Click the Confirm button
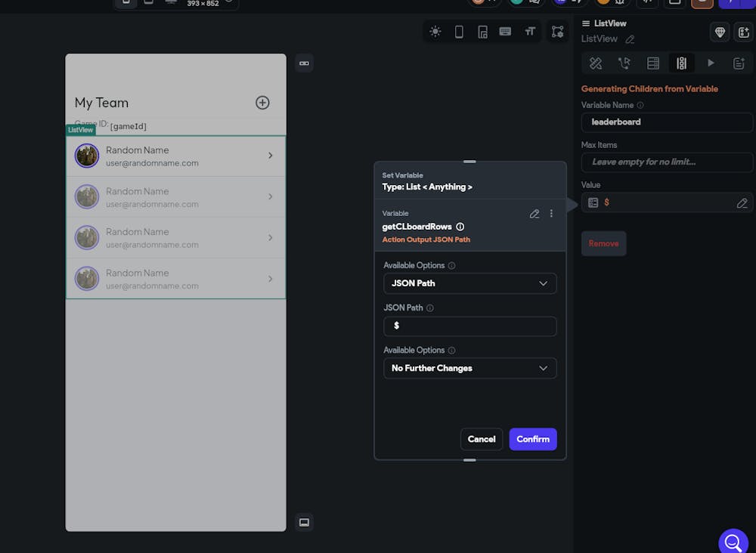The width and height of the screenshot is (756, 553). click(x=533, y=439)
